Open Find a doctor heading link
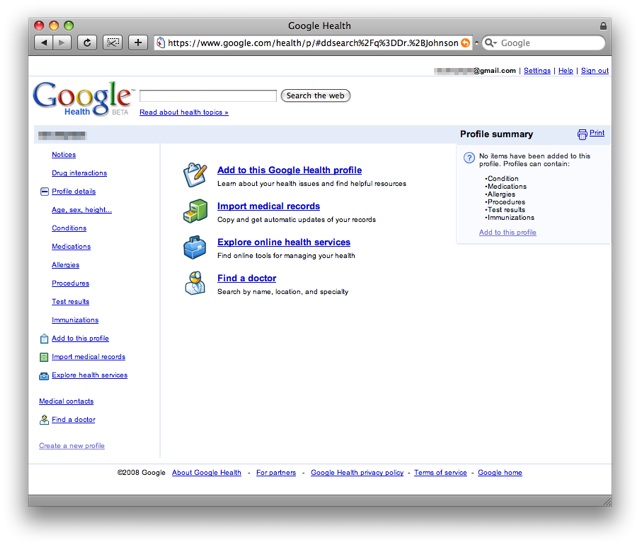 tap(247, 278)
